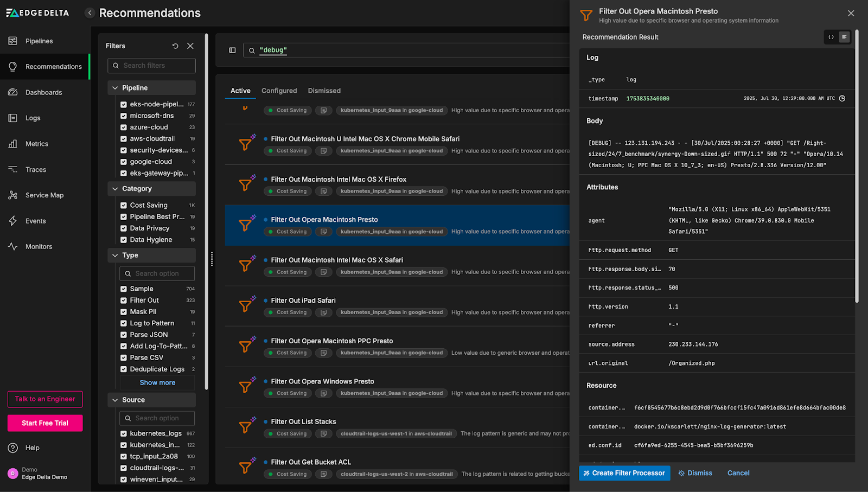
Task: Collapse the Source filter section
Action: coord(115,400)
